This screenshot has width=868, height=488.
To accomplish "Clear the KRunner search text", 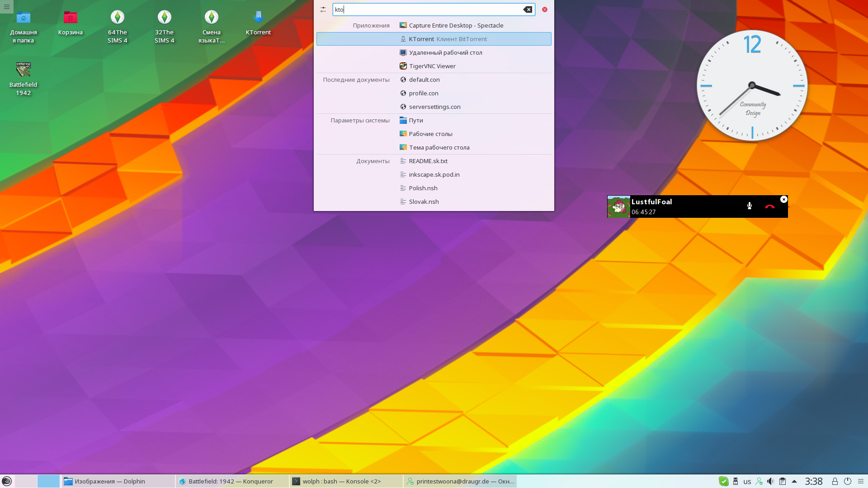I will (528, 9).
